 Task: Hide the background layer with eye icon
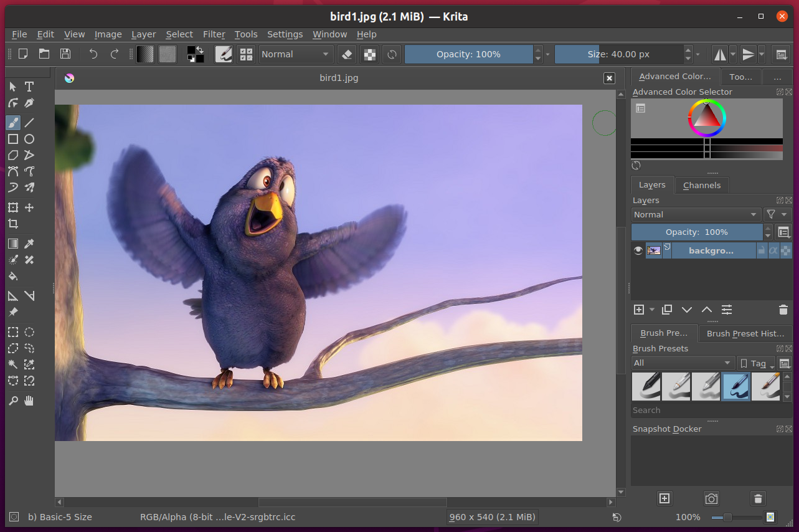pyautogui.click(x=638, y=250)
